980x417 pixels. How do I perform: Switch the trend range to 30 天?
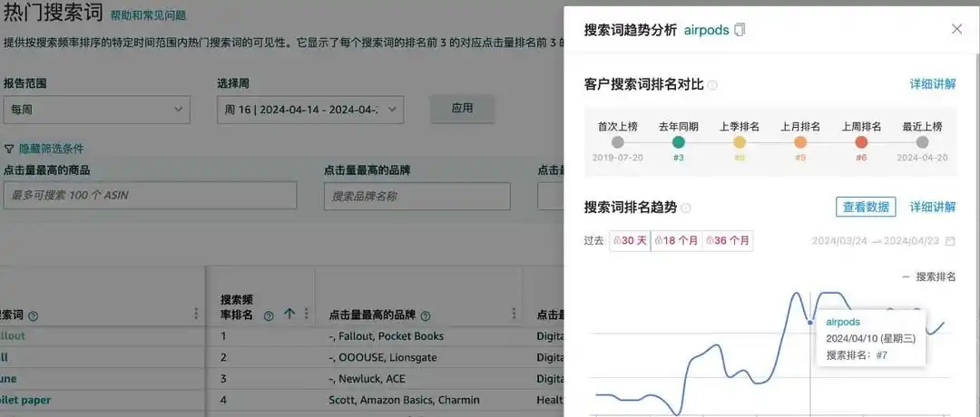coord(630,241)
